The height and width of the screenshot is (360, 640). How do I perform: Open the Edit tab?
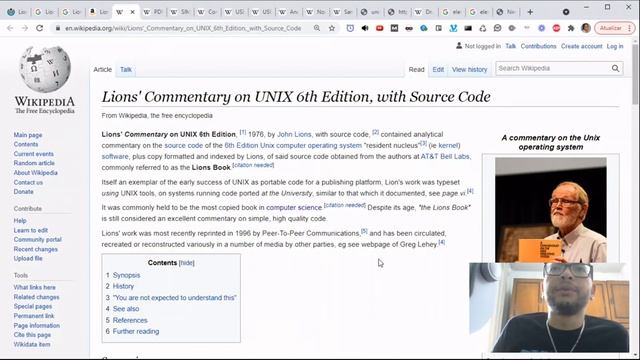438,69
